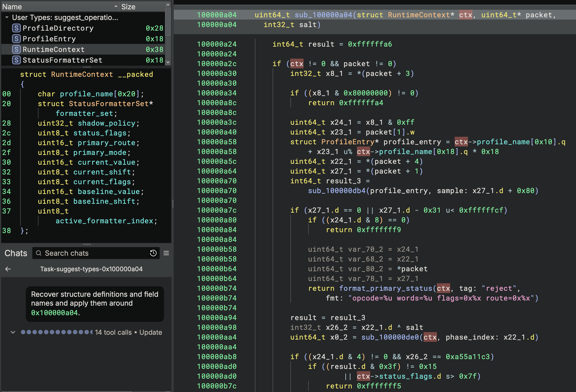Click the ProfileDirectory struct icon
The image size is (576, 392).
click(x=16, y=28)
